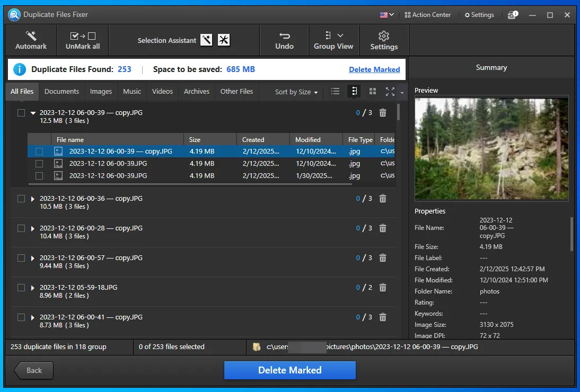Click the blue info icon
The height and width of the screenshot is (392, 580).
click(x=20, y=69)
